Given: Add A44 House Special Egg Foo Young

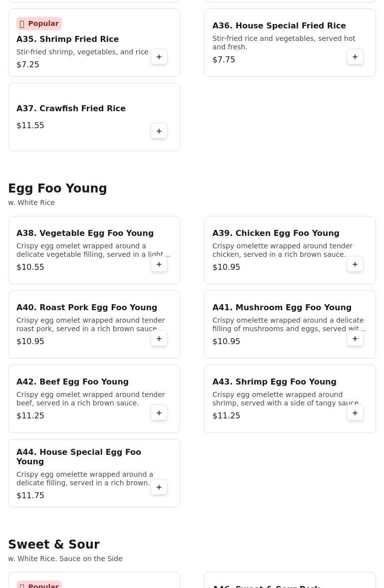Looking at the screenshot, I should coord(159,487).
